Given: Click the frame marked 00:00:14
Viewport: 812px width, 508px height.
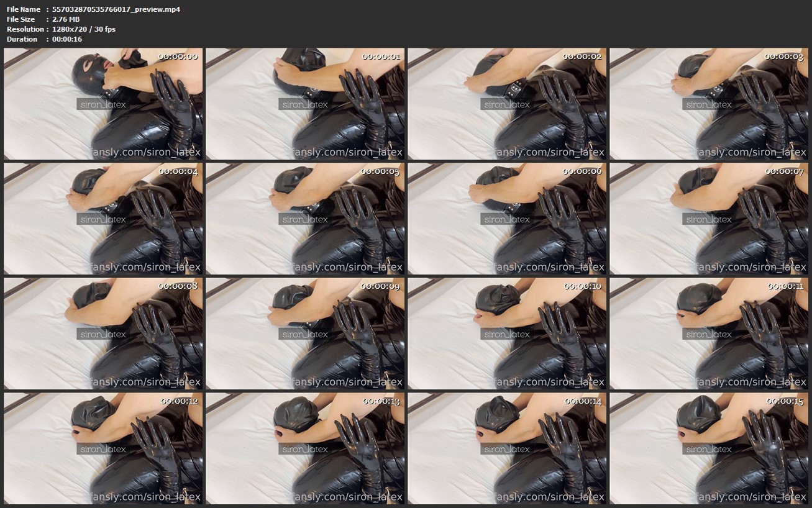Looking at the screenshot, I should [x=507, y=448].
